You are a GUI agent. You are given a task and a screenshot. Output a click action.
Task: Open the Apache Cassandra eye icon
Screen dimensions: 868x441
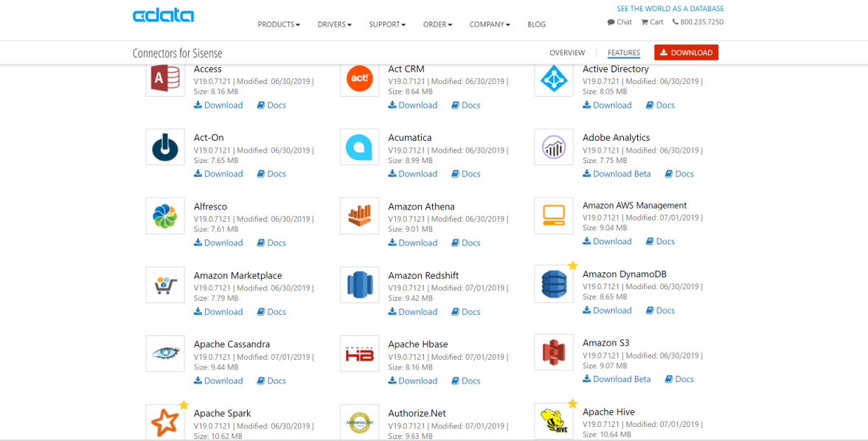[165, 353]
